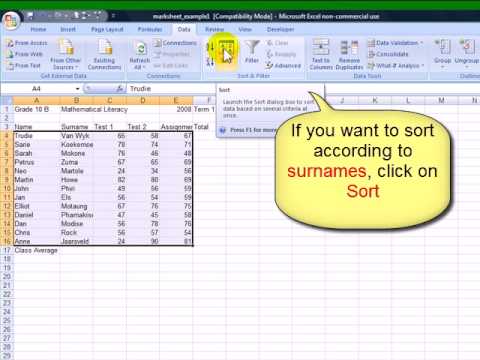The height and width of the screenshot is (360, 480).
Task: Click the Name Box showing A4
Action: (37, 89)
